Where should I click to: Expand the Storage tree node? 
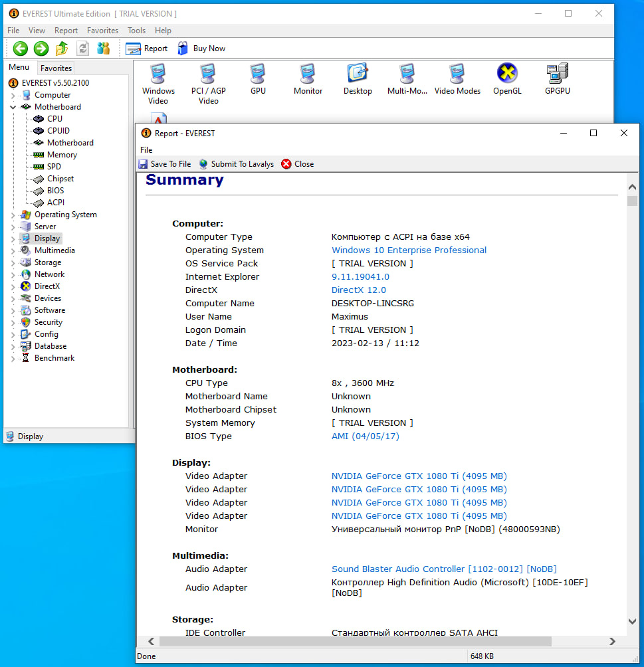(x=13, y=262)
